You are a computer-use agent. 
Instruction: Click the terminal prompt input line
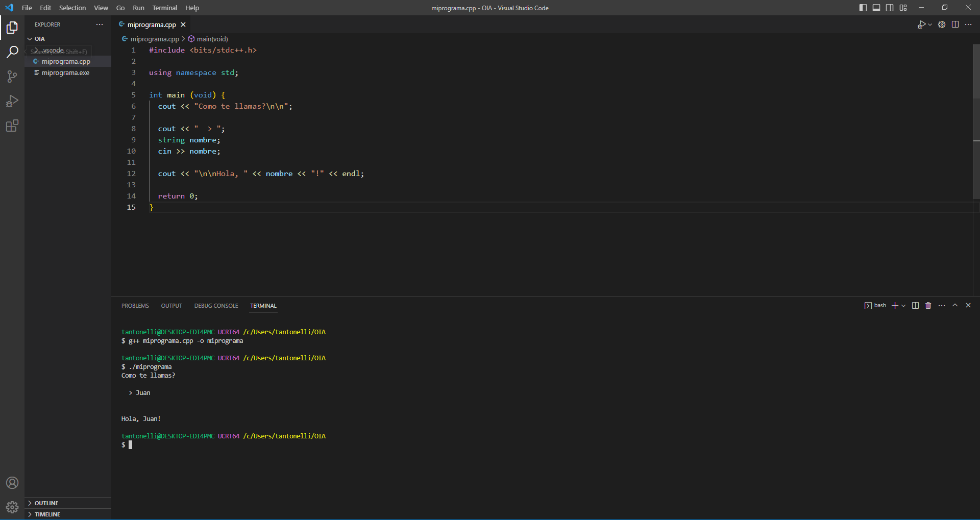130,445
